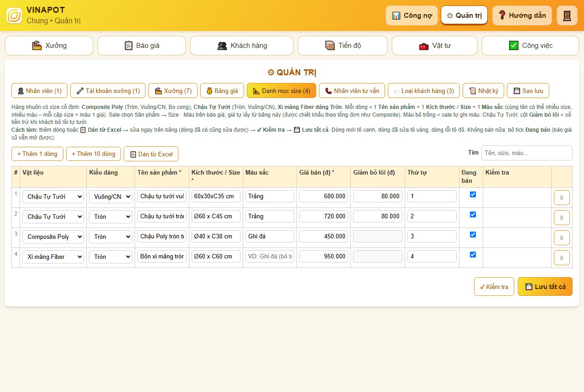Click Lưu tất cả button
This screenshot has height=392, width=584.
[545, 287]
